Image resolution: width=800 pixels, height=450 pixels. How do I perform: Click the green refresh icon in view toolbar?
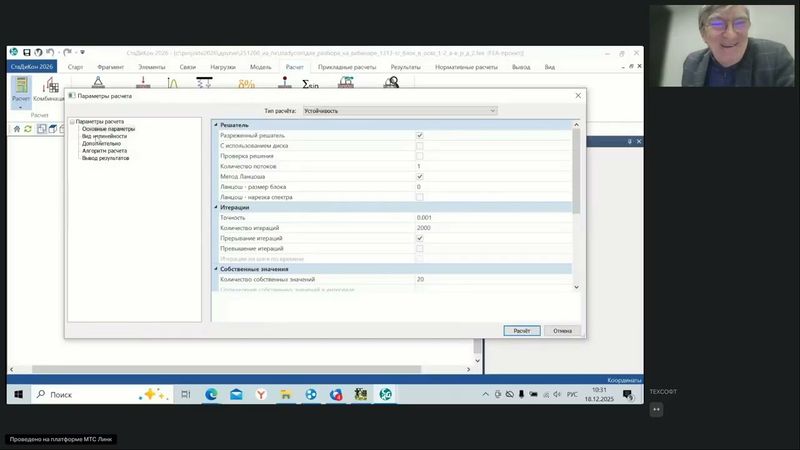pos(28,129)
